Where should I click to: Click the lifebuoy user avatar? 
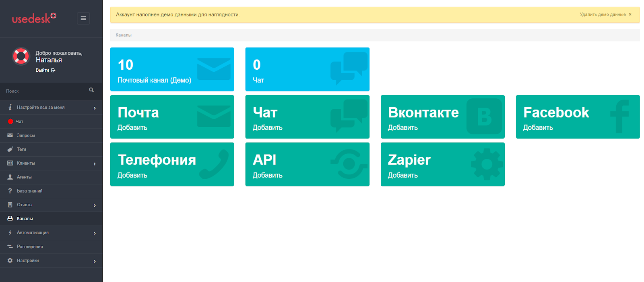pos(21,56)
